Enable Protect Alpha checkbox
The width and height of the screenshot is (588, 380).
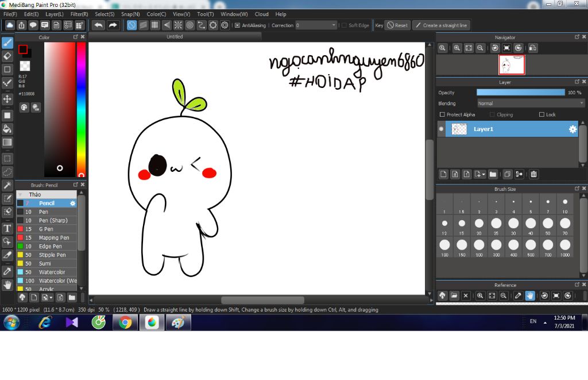[442, 114]
